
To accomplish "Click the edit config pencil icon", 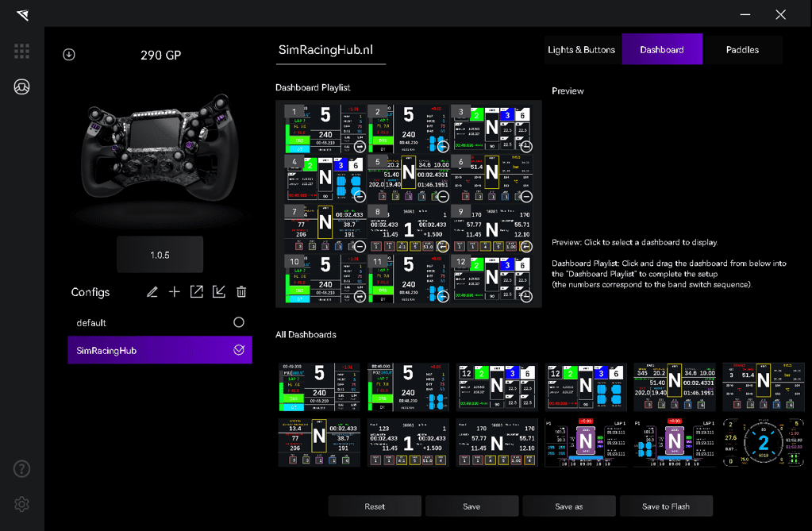I will click(x=152, y=292).
